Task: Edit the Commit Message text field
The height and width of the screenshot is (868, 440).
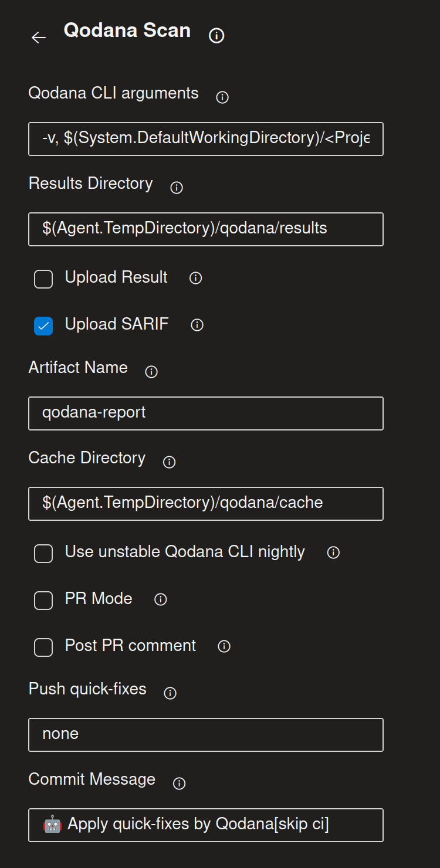Action: (205, 825)
